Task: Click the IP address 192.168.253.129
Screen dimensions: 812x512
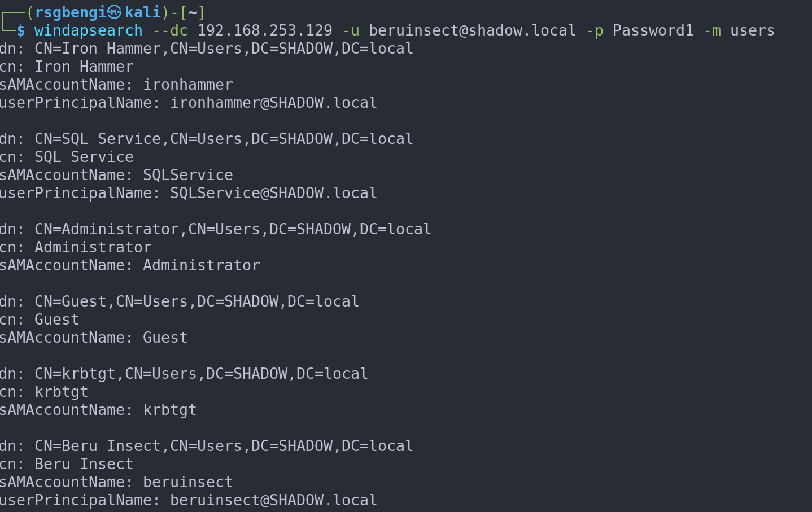Action: click(265, 30)
